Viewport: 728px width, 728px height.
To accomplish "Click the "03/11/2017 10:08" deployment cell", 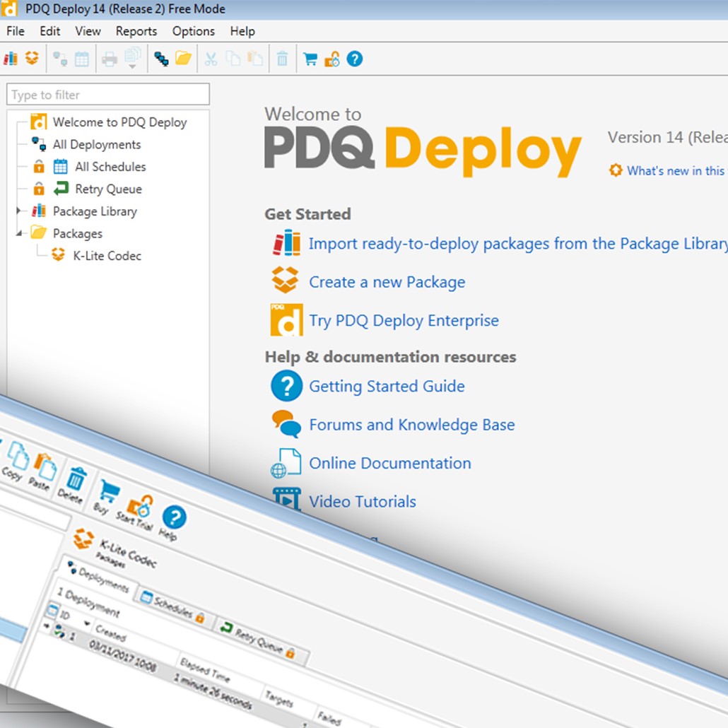I will pyautogui.click(x=122, y=657).
